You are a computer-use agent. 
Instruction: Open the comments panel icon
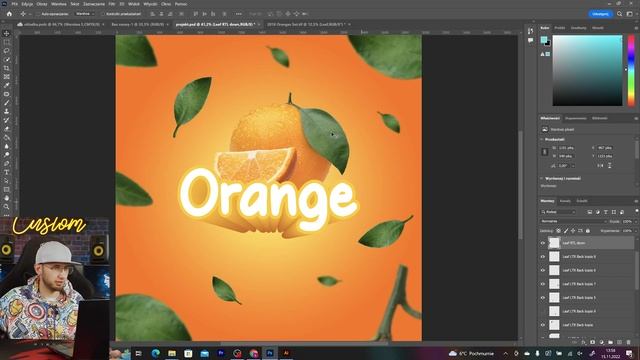point(530,40)
